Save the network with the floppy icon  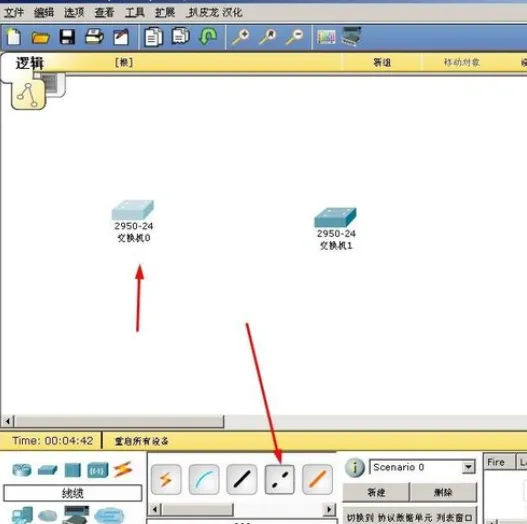click(x=67, y=37)
